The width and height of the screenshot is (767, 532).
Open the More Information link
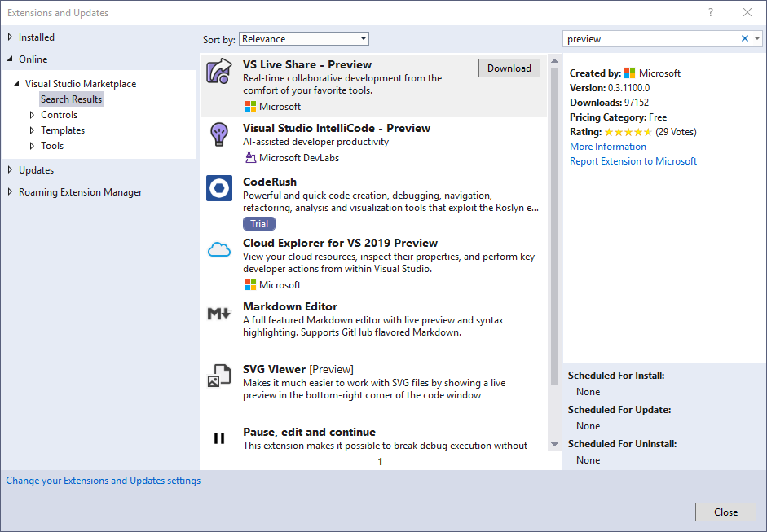(608, 146)
